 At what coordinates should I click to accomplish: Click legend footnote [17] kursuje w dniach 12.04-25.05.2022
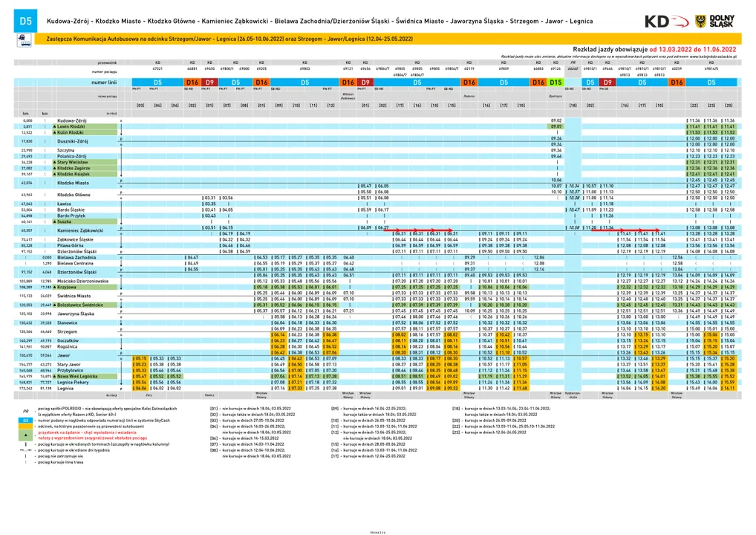(x=368, y=456)
